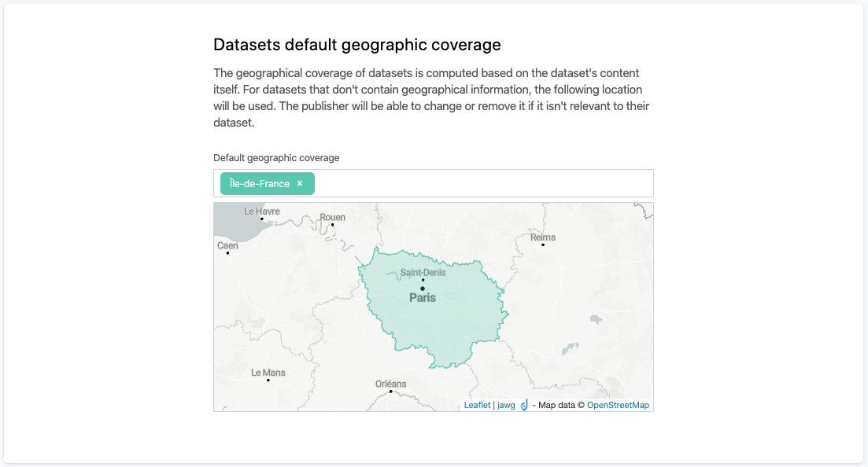
Task: Click the "Default geographic coverage" field label
Action: 276,158
